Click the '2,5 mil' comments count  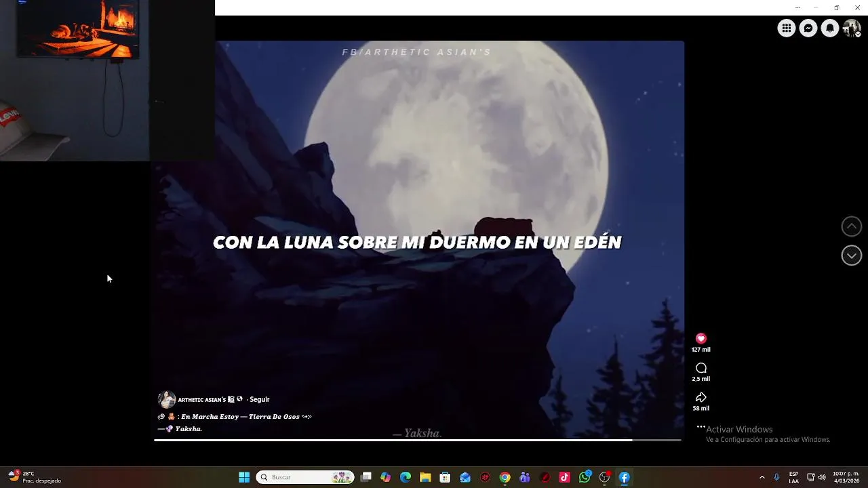point(701,379)
